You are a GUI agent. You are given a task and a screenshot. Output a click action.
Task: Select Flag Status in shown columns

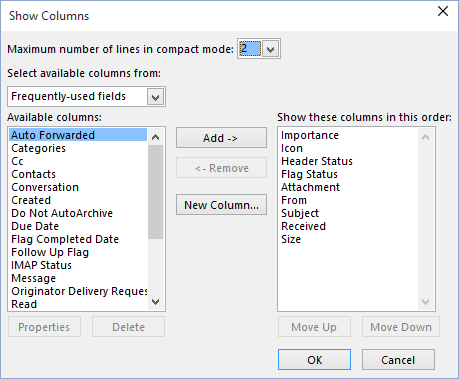[x=348, y=174]
